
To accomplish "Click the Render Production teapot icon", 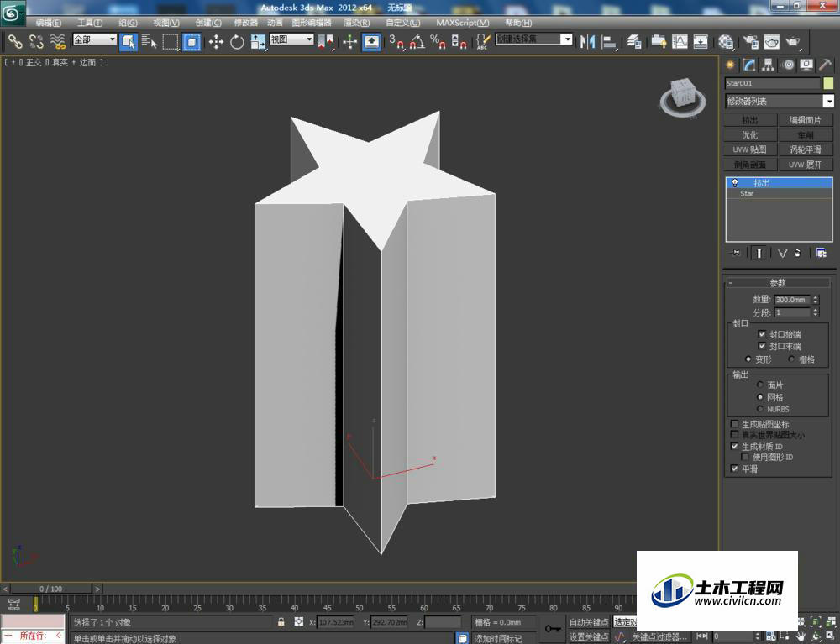I will pos(793,41).
